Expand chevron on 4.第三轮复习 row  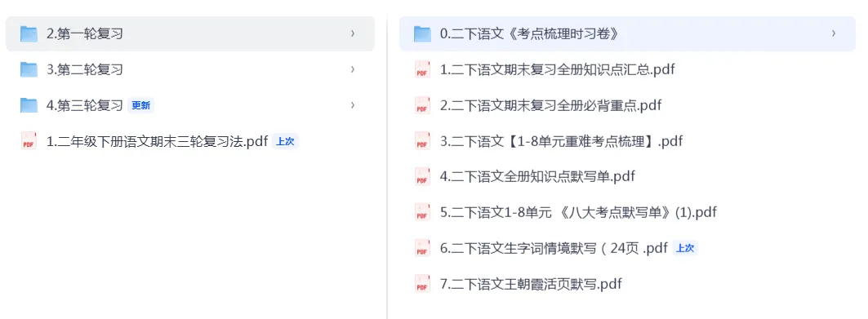pos(353,105)
